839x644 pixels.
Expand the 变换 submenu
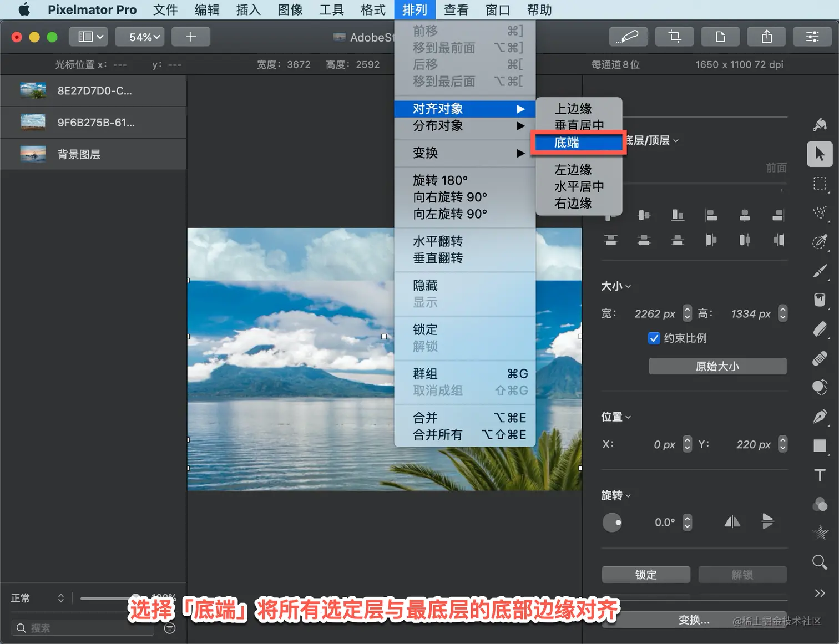pyautogui.click(x=465, y=153)
